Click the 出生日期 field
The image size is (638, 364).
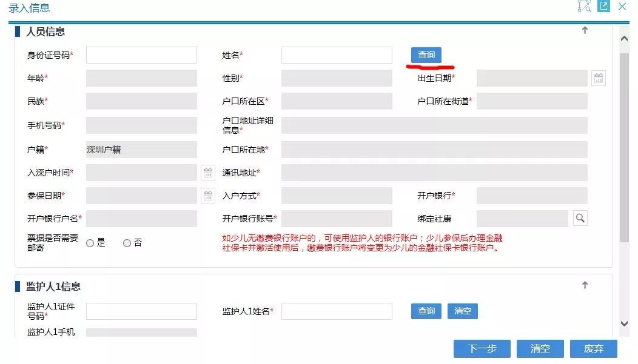[532, 78]
